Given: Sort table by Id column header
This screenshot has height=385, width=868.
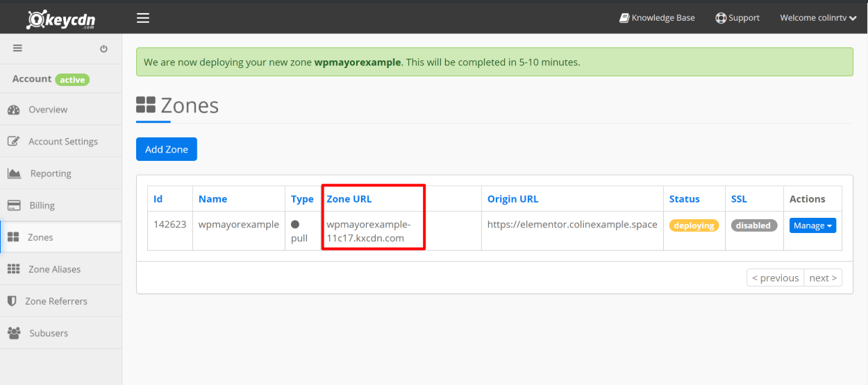Looking at the screenshot, I should pyautogui.click(x=158, y=198).
